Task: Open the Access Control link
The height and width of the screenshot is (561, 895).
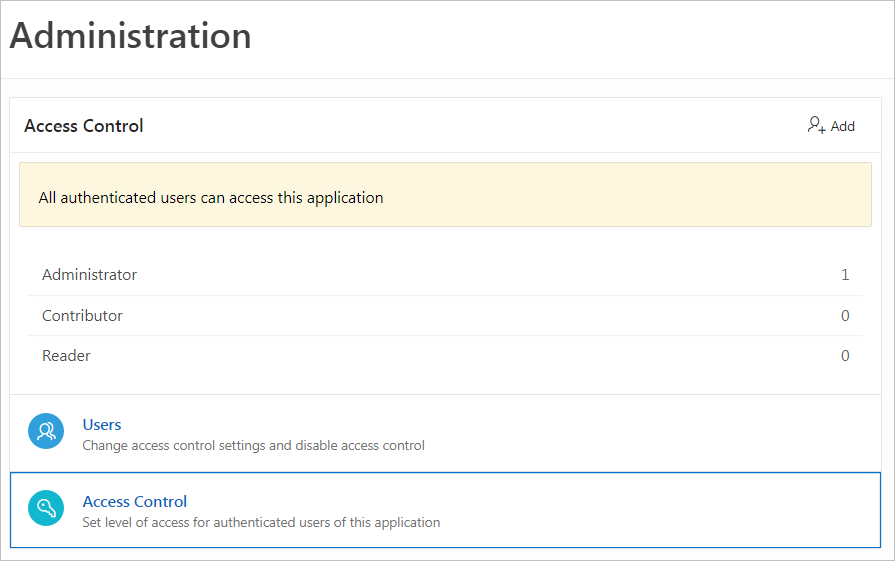Action: (x=135, y=502)
